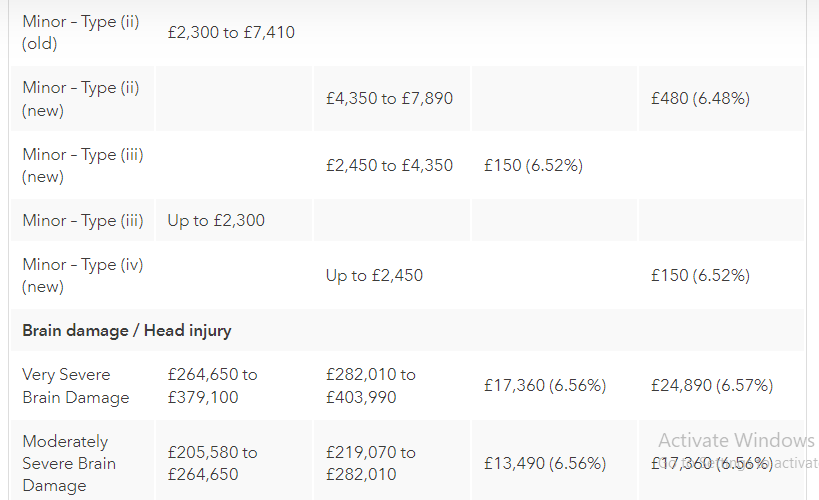The height and width of the screenshot is (500, 819).
Task: Select the "Moderately Severe Brain Damage" row label
Action: pyautogui.click(x=69, y=463)
